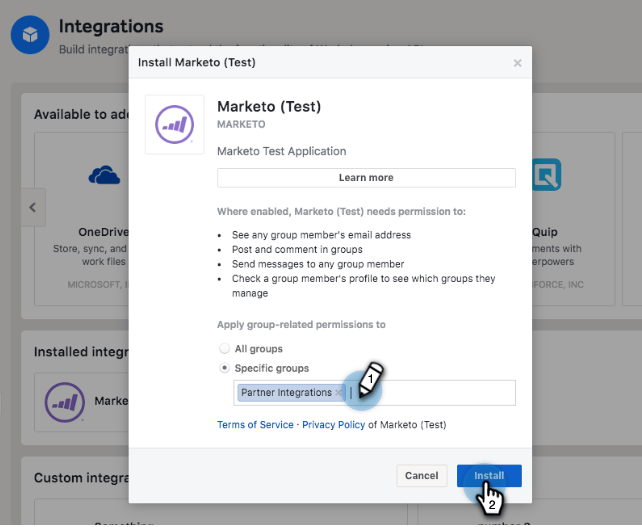Focus the specific groups input field
The width and height of the screenshot is (642, 527).
(440, 393)
